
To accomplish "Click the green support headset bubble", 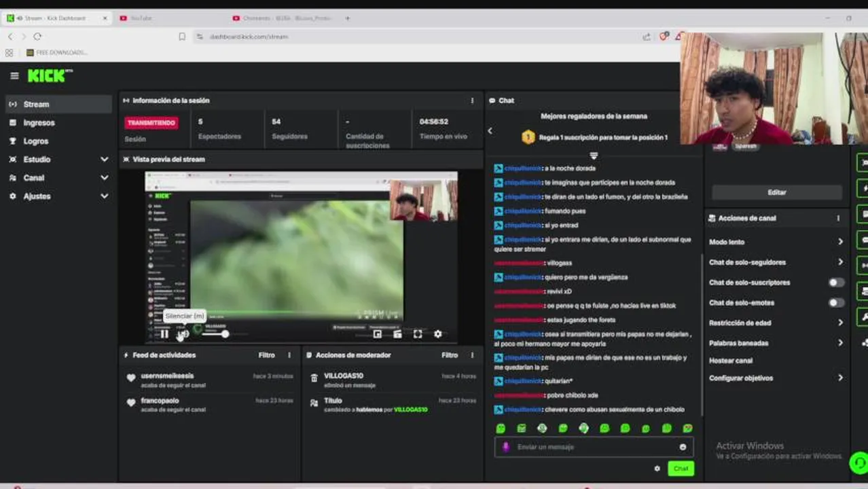I will click(858, 463).
